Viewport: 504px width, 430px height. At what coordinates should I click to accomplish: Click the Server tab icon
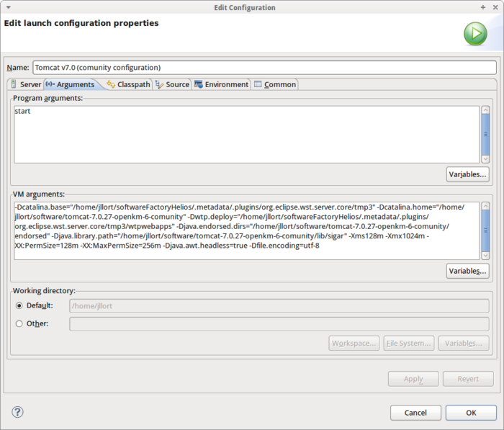[14, 84]
